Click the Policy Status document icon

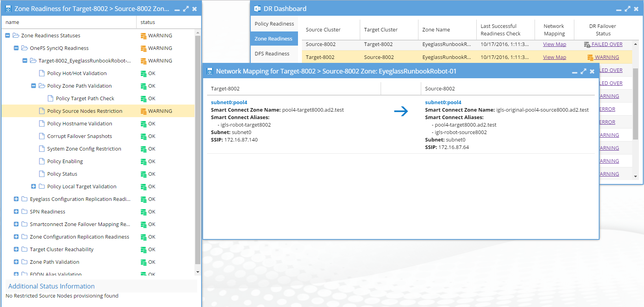pyautogui.click(x=42, y=174)
